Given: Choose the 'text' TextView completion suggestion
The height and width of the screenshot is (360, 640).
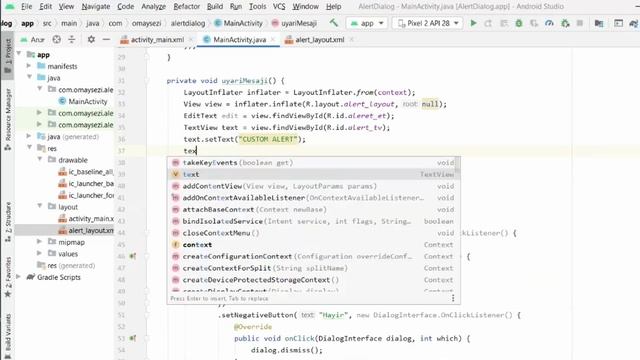Looking at the screenshot, I should coord(313,174).
